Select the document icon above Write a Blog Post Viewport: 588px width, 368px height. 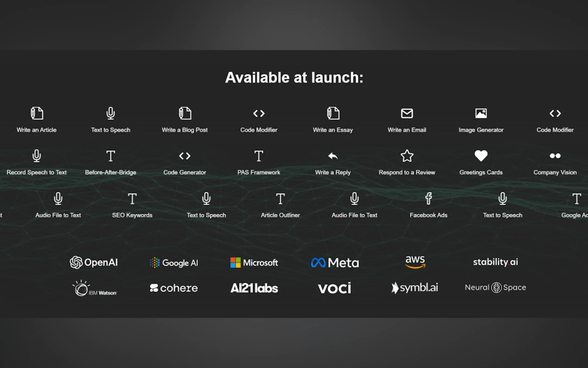point(185,113)
